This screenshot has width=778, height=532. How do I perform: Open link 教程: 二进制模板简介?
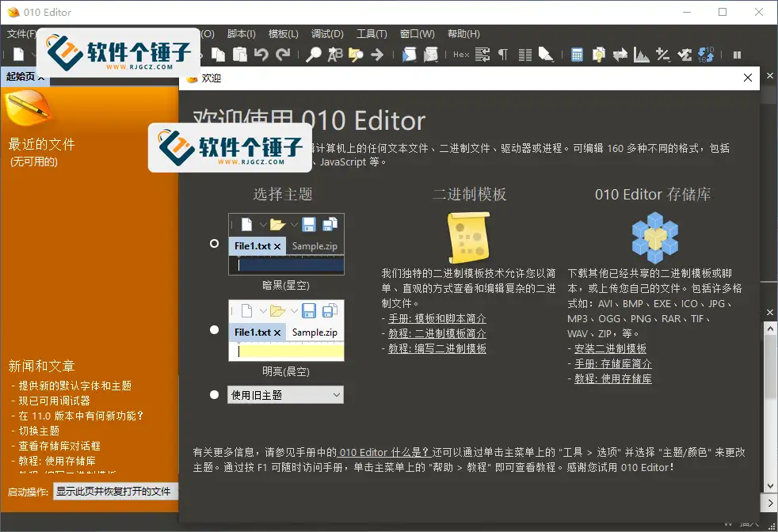(437, 333)
